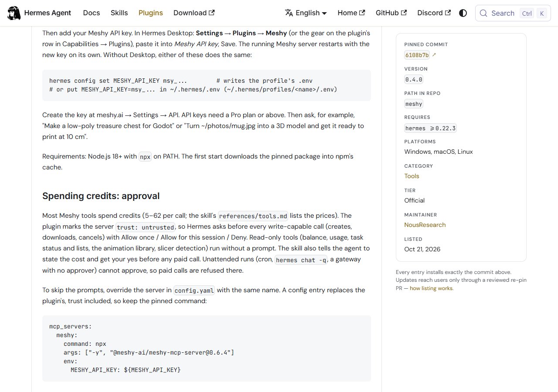Image resolution: width=558 pixels, height=392 pixels.
Task: Click the listed date 'Oct 21, 2026'
Action: click(422, 249)
